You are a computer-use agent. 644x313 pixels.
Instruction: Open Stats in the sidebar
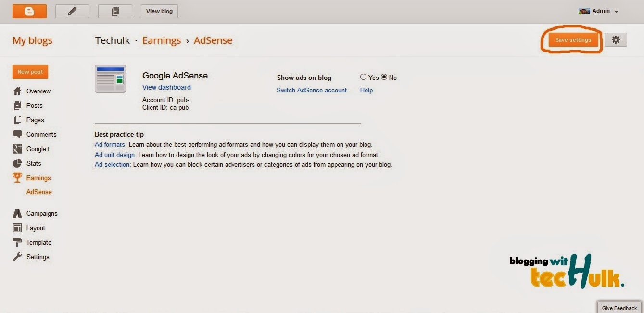[x=34, y=163]
